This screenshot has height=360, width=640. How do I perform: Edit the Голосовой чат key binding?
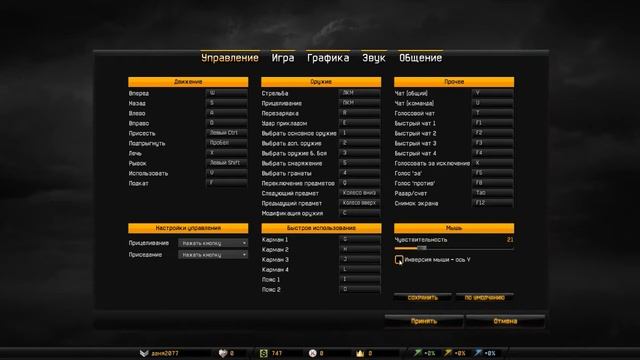pyautogui.click(x=493, y=113)
